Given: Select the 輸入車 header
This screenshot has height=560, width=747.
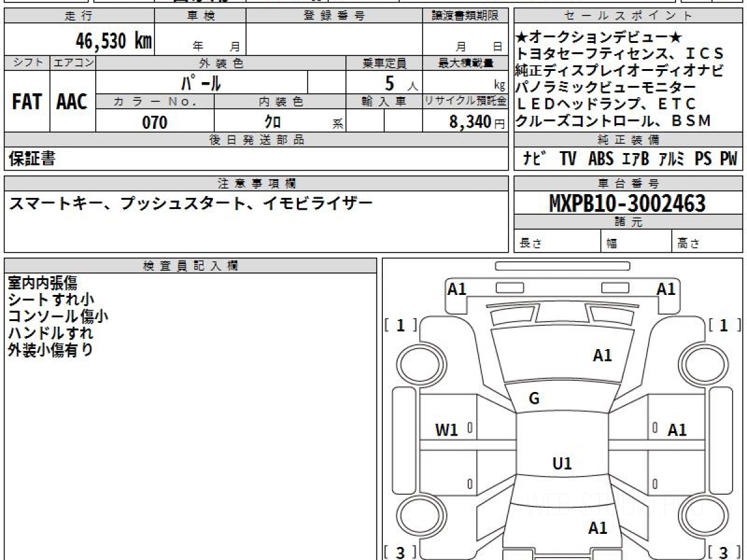Looking at the screenshot, I should (x=384, y=101).
